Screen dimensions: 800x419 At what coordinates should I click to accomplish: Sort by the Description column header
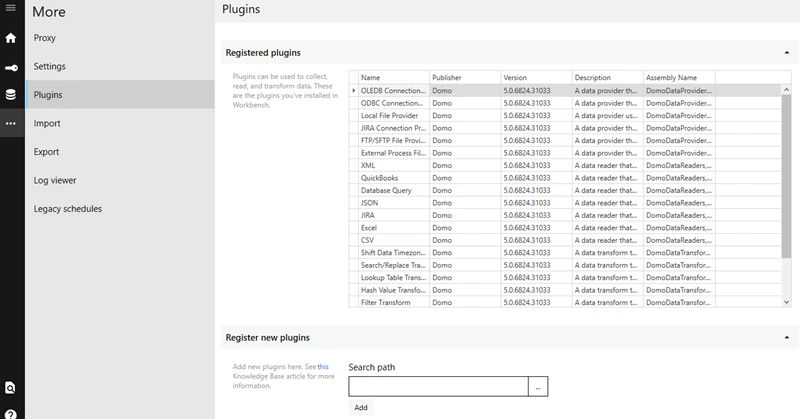(608, 78)
